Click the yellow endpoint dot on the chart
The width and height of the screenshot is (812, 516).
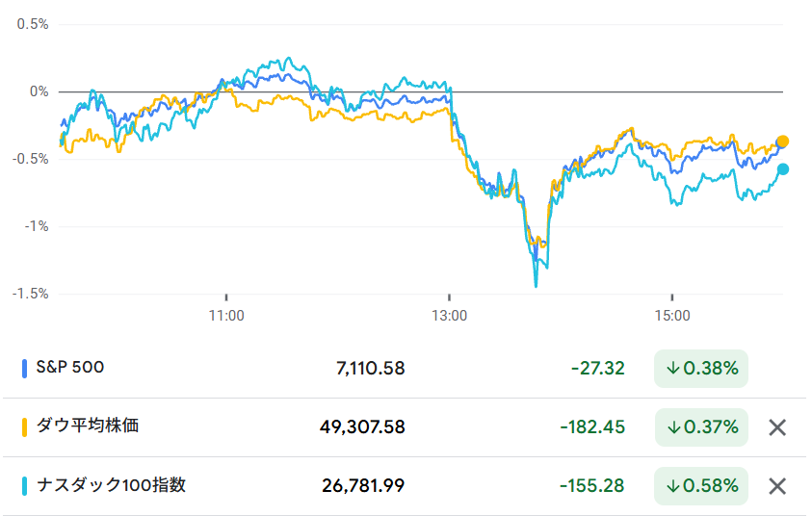coord(783,142)
